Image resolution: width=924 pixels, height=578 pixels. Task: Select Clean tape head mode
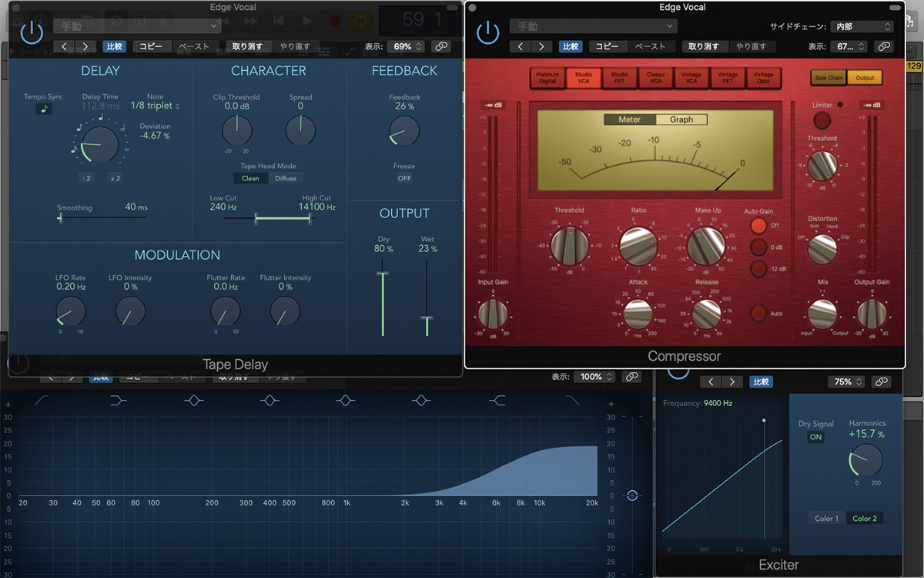250,178
